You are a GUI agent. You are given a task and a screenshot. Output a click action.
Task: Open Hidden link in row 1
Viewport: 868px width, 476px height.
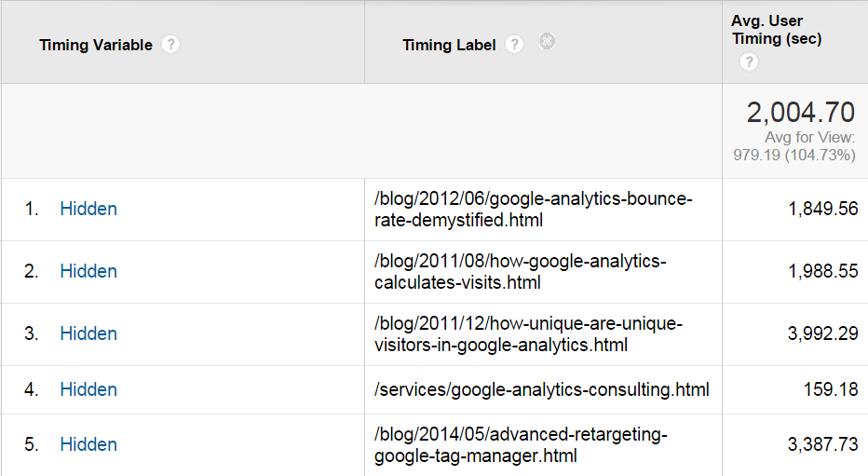(88, 209)
